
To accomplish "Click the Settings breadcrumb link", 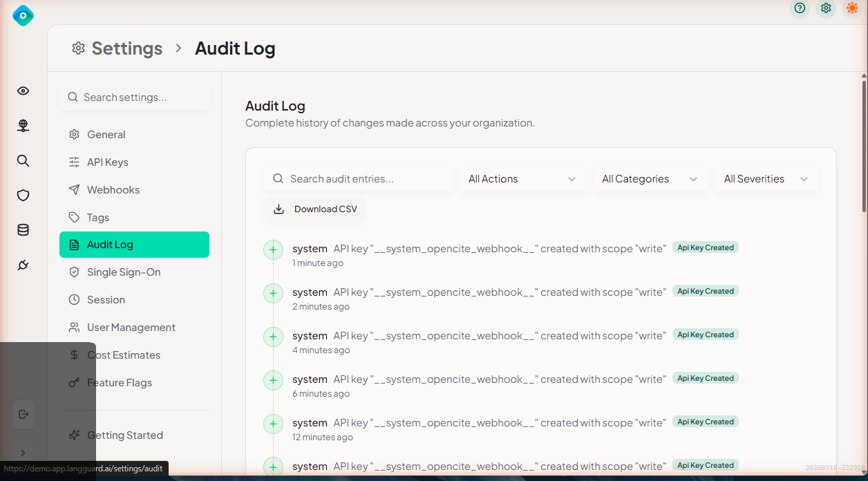I will 126,48.
